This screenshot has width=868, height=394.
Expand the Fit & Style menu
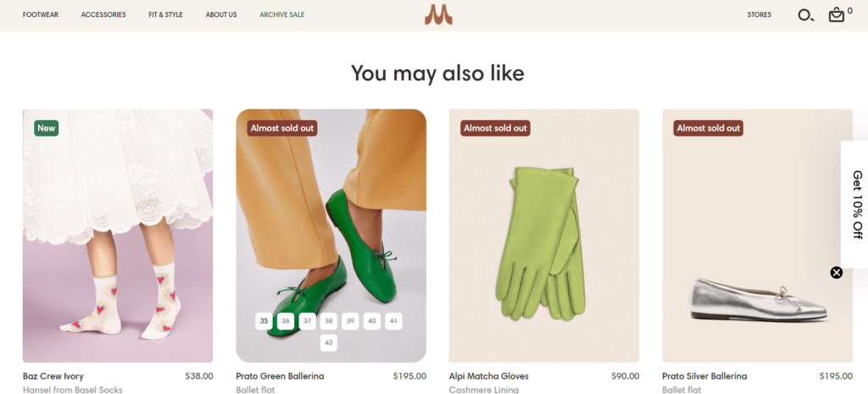click(165, 15)
